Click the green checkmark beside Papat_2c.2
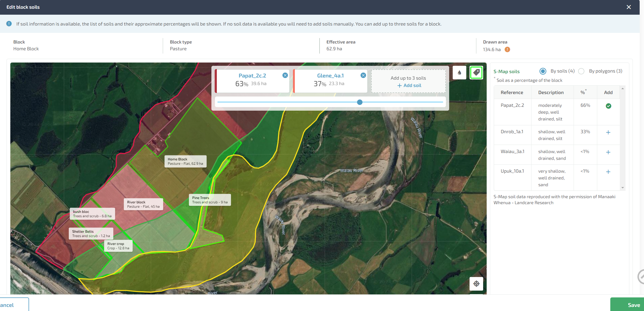The image size is (644, 311). (x=608, y=106)
